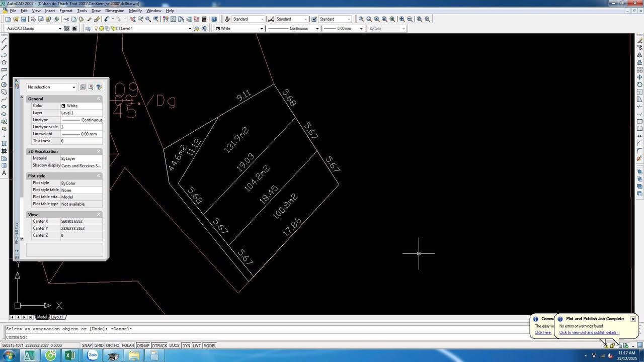This screenshot has height=362, width=644.
Task: Switch to the Layout1 tab
Action: [57, 317]
